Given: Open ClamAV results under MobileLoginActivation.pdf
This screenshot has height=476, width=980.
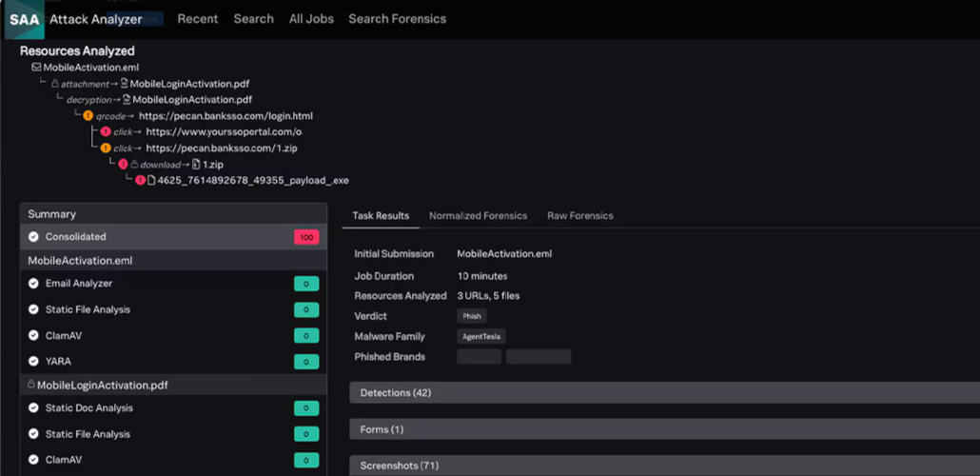Looking at the screenshot, I should pyautogui.click(x=173, y=460).
